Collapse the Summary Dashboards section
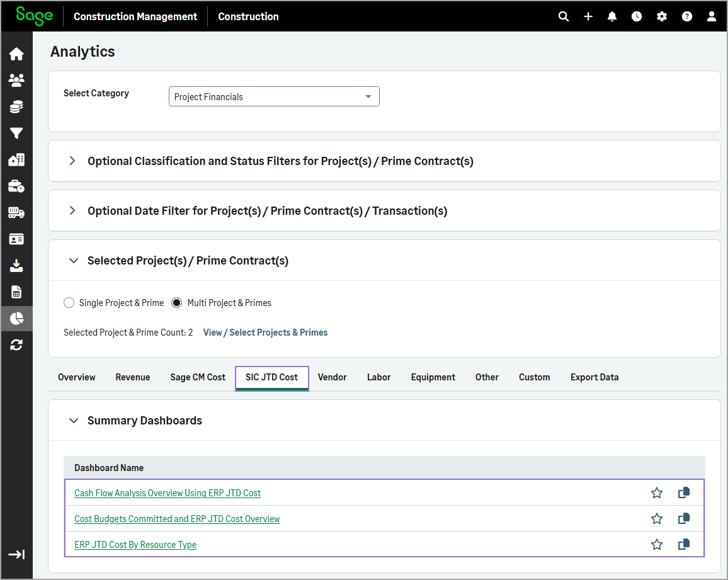Screen dimensions: 728x580 (74, 421)
